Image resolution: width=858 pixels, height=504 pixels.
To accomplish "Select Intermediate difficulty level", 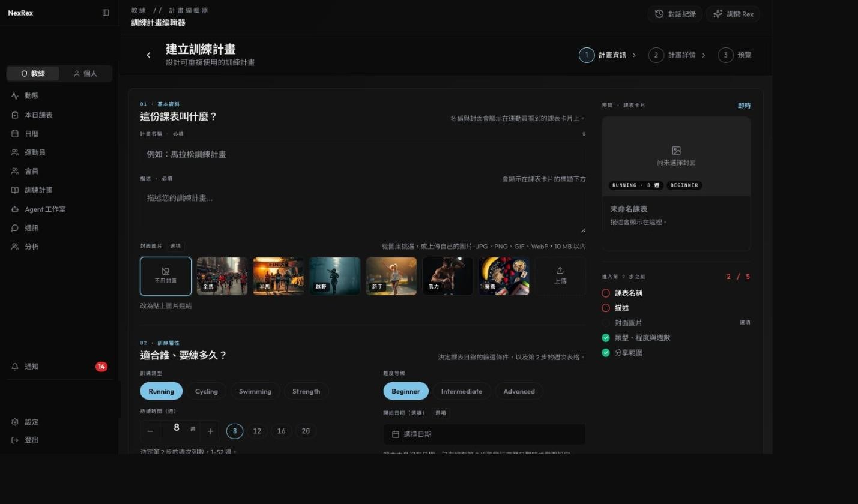I will (x=462, y=391).
